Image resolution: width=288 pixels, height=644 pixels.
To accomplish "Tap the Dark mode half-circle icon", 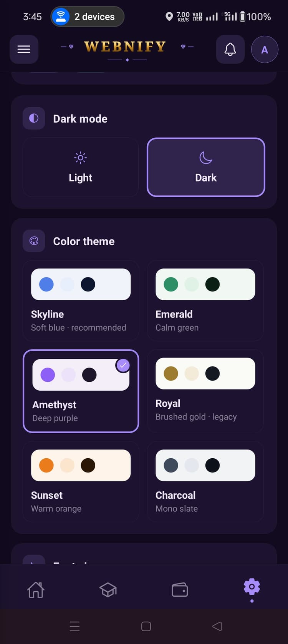I will pyautogui.click(x=34, y=118).
